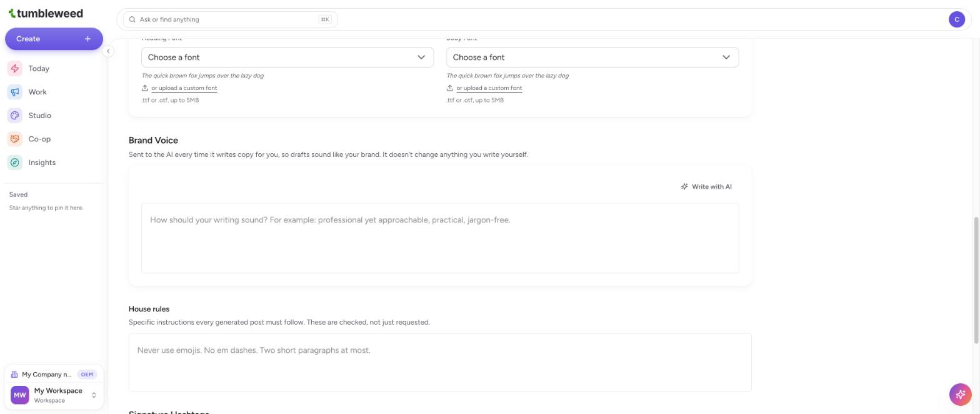Image resolution: width=980 pixels, height=414 pixels.
Task: Open the Body Font dropdown
Action: point(592,57)
